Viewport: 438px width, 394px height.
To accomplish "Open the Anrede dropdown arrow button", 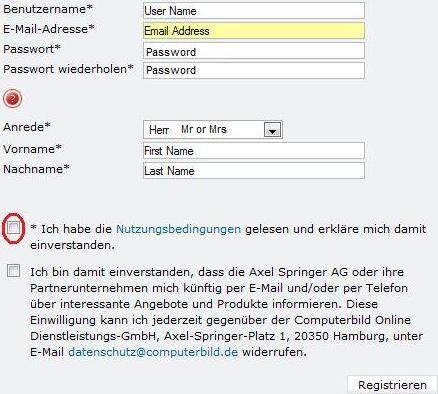I will [272, 130].
